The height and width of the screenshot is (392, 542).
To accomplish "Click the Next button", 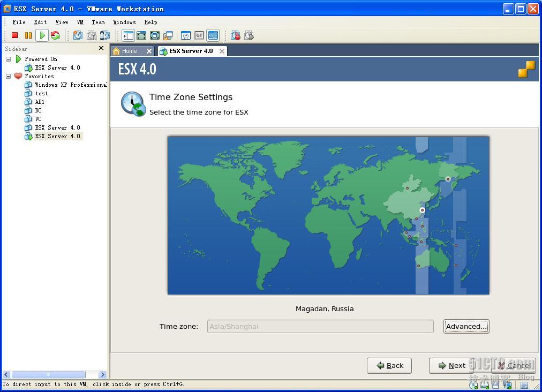I will tap(451, 366).
